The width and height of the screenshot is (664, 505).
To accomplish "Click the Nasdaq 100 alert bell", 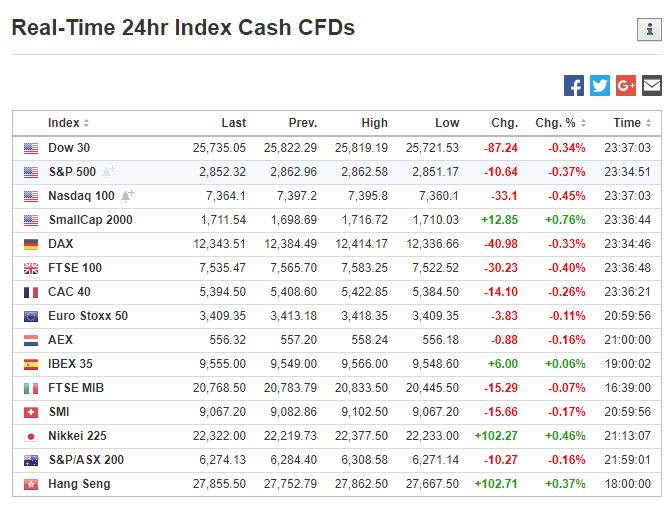I will click(127, 195).
